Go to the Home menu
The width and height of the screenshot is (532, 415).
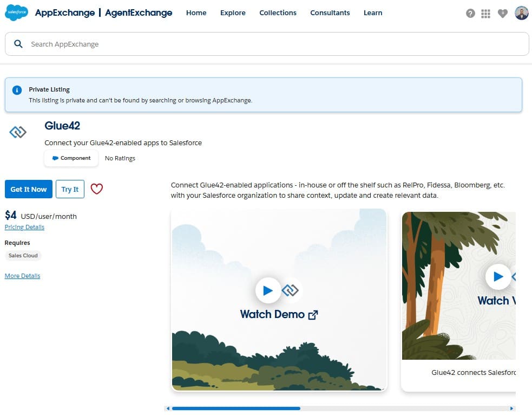point(196,13)
